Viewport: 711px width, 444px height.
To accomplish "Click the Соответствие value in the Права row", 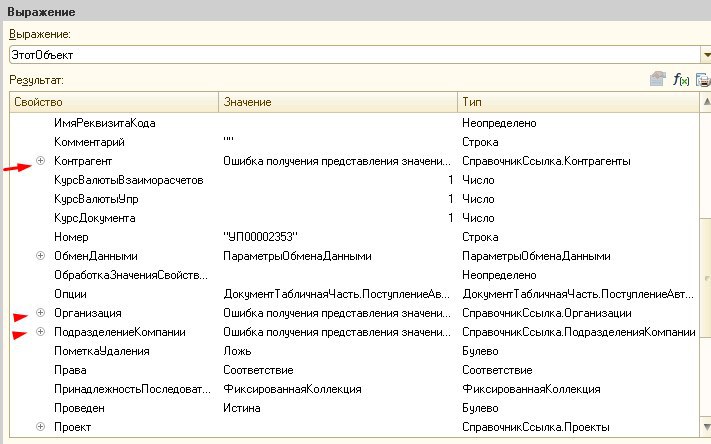I will (258, 371).
